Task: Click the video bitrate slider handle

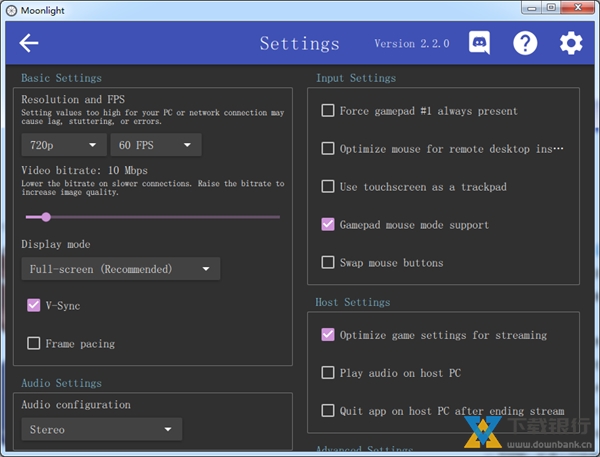Action: point(46,217)
